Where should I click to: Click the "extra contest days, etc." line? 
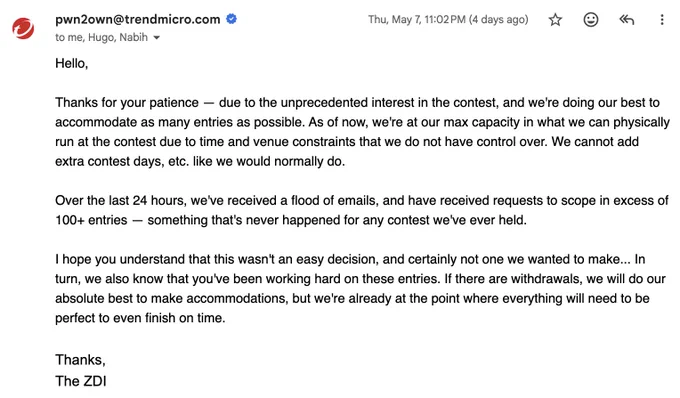pyautogui.click(x=200, y=161)
